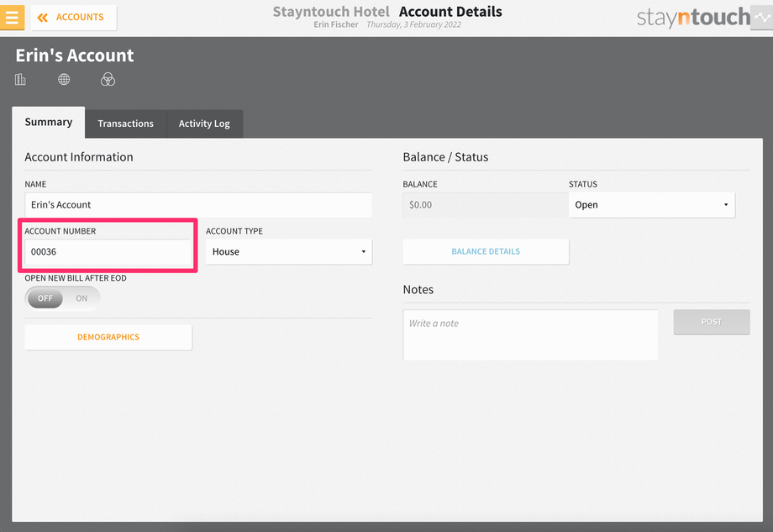
Task: Go back to Accounts list
Action: 74,18
